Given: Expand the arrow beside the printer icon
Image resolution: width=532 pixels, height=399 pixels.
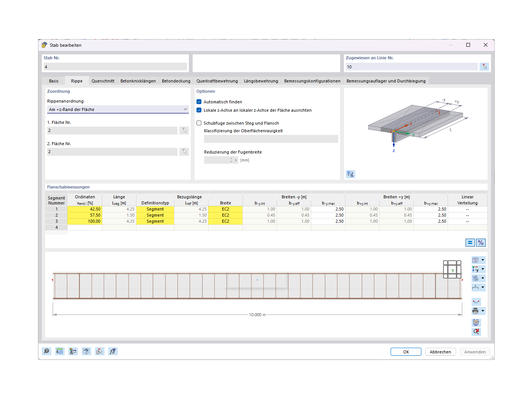Looking at the screenshot, I should [x=483, y=311].
